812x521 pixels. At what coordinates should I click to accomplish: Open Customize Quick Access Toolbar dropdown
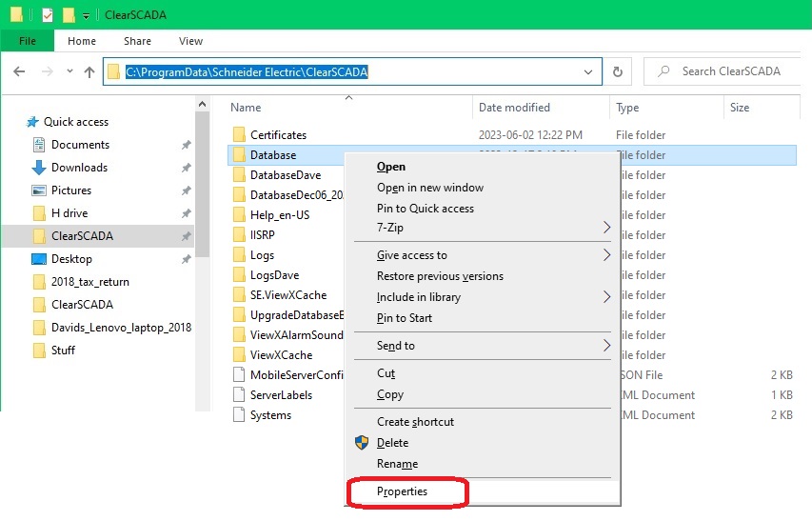click(86, 15)
